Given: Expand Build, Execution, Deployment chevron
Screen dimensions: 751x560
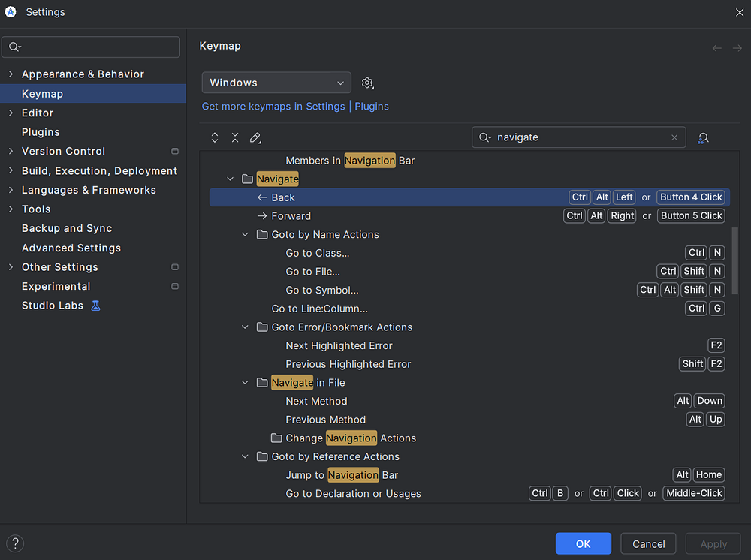Looking at the screenshot, I should (x=11, y=171).
